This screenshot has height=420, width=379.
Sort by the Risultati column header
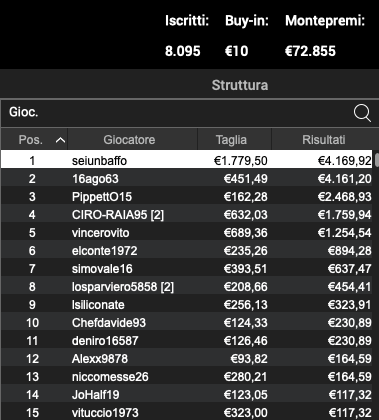[323, 140]
